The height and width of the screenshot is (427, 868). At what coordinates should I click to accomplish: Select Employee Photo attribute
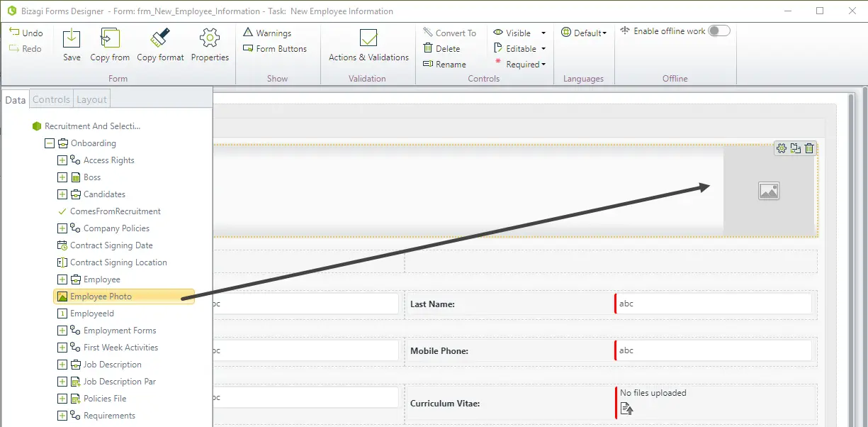pos(124,296)
